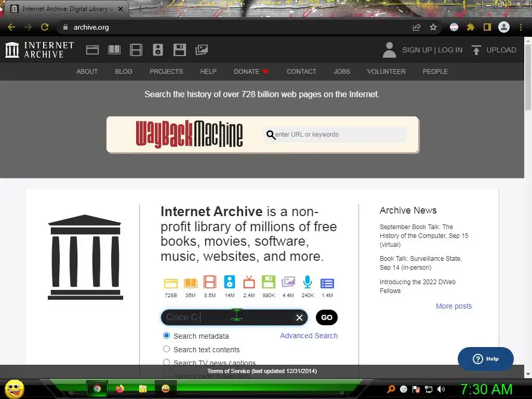Open the 890K software media icon
Image resolution: width=532 pixels, height=399 pixels.
pyautogui.click(x=269, y=282)
